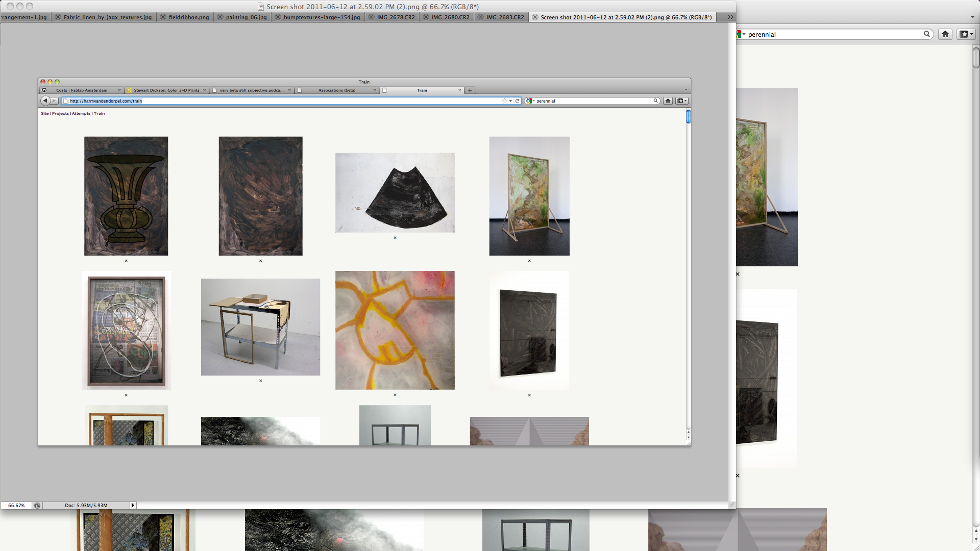Image resolution: width=980 pixels, height=551 pixels.
Task: Close the Fabric_linen_by_jaqx_textures.jpg tab
Action: click(58, 17)
